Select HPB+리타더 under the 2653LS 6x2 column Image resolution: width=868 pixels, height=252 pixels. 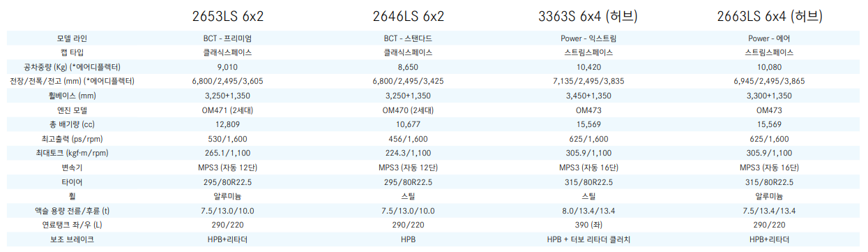(x=228, y=240)
